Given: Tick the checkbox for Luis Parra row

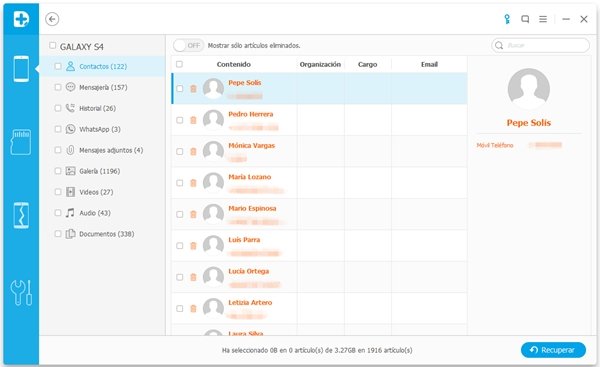Looking at the screenshot, I should (179, 246).
